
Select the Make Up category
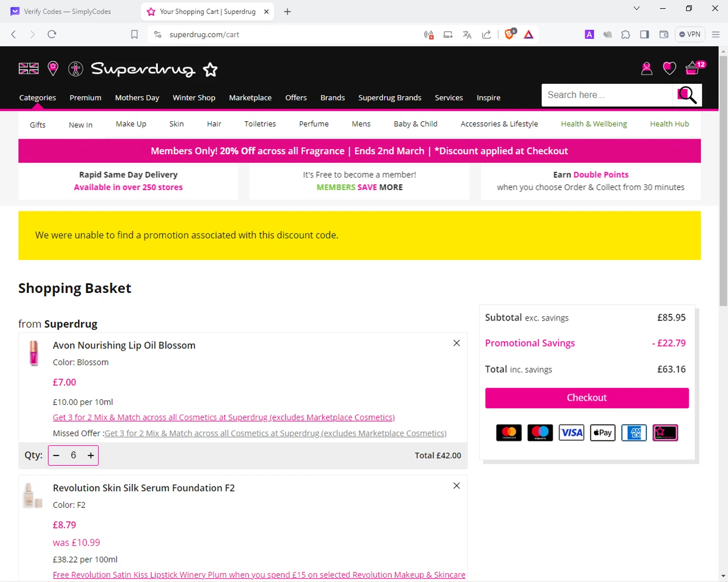point(131,124)
